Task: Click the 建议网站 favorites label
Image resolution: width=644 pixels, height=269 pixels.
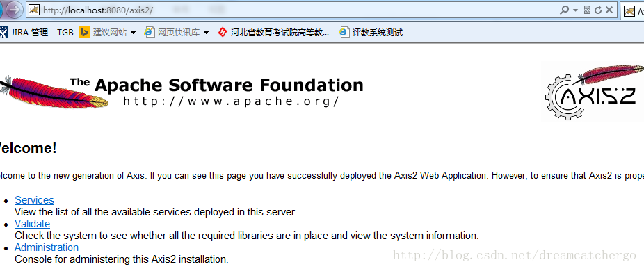Action: pyautogui.click(x=110, y=32)
